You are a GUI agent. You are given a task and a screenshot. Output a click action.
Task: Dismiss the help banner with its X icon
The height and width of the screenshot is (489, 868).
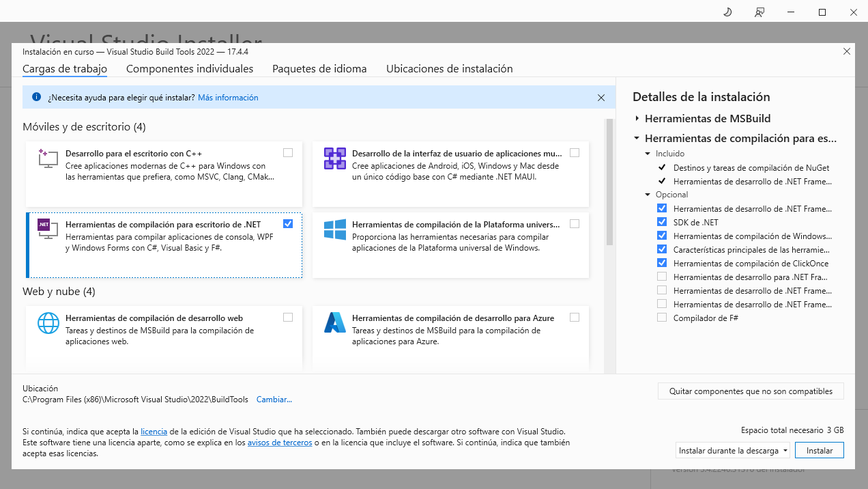[x=601, y=98]
